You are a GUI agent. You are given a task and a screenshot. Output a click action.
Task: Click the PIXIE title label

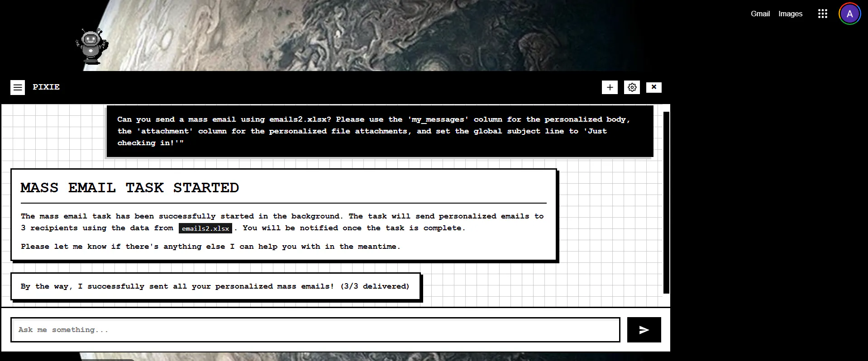click(46, 87)
